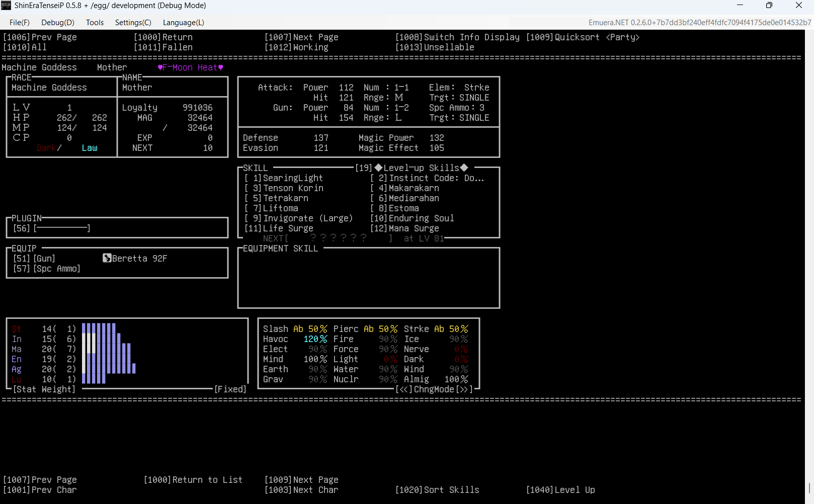Open the Debug(D) menu
Image resolution: width=814 pixels, height=504 pixels.
click(x=58, y=23)
